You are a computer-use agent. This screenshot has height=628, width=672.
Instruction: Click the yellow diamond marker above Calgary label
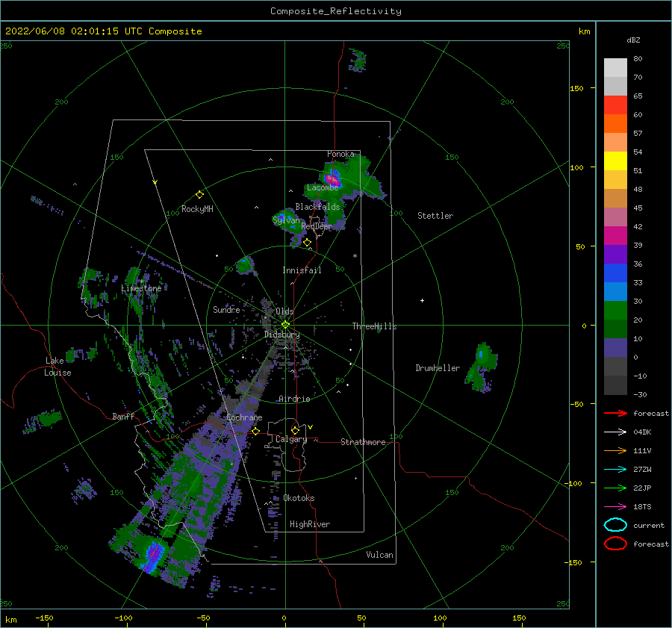pos(295,430)
